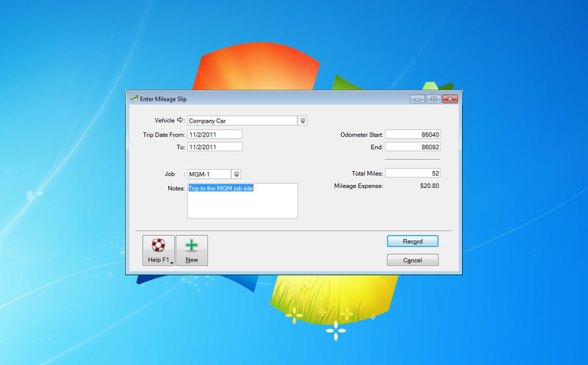
Task: Open the Job dropdown list
Action: pyautogui.click(x=236, y=174)
